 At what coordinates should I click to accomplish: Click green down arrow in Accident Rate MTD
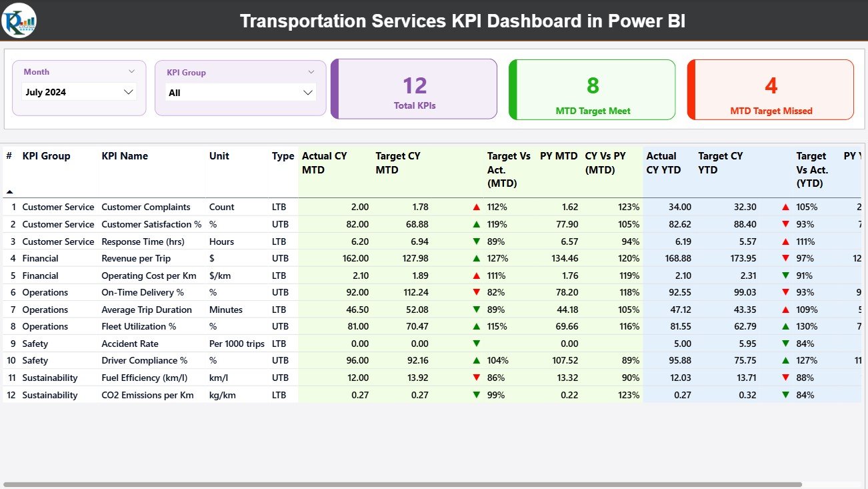[x=476, y=344]
